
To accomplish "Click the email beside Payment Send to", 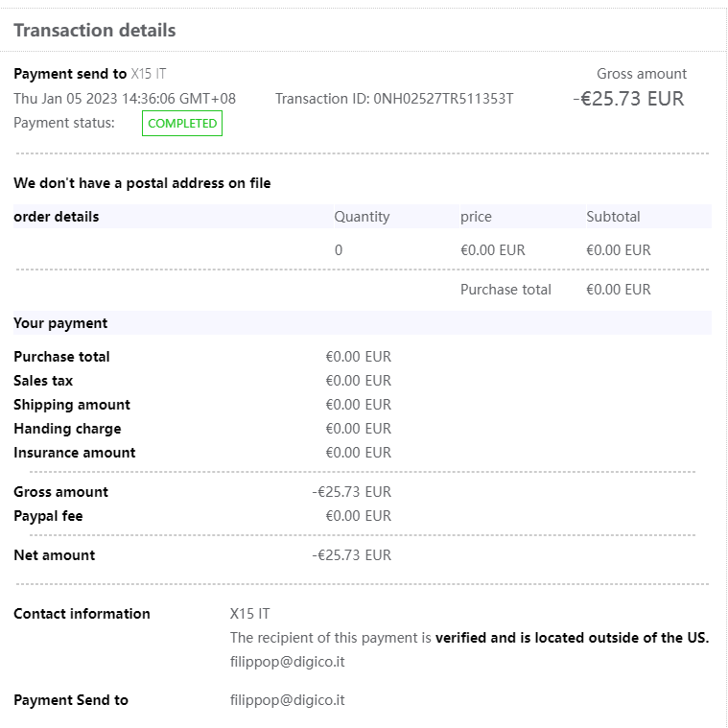I will tap(287, 700).
